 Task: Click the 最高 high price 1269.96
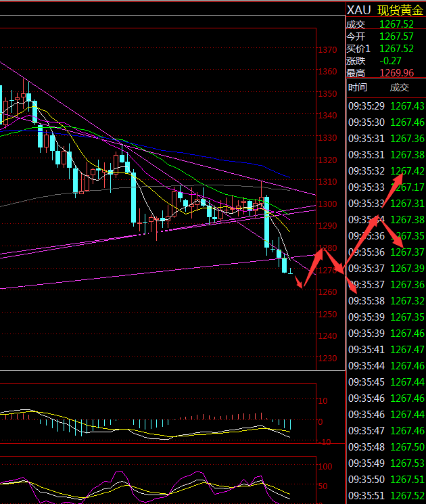396,73
